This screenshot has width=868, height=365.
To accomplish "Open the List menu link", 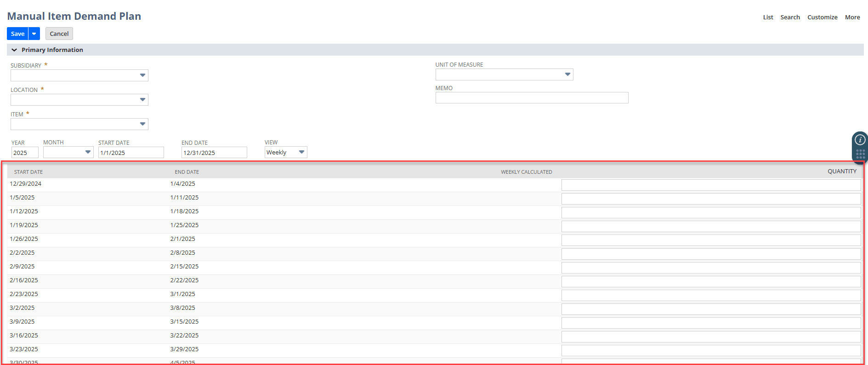I will (x=768, y=17).
